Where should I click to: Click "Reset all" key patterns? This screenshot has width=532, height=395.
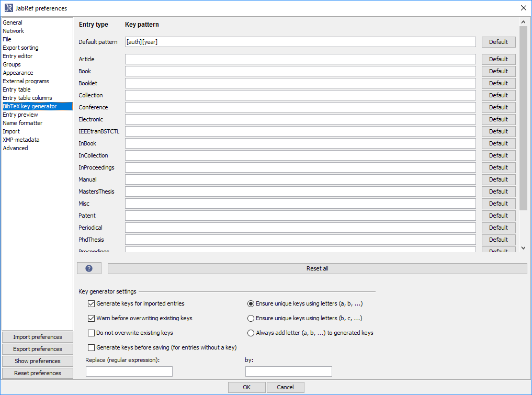(x=317, y=268)
